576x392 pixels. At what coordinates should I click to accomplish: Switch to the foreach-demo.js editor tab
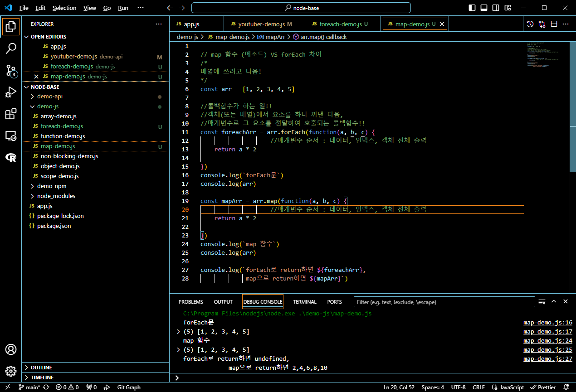343,24
